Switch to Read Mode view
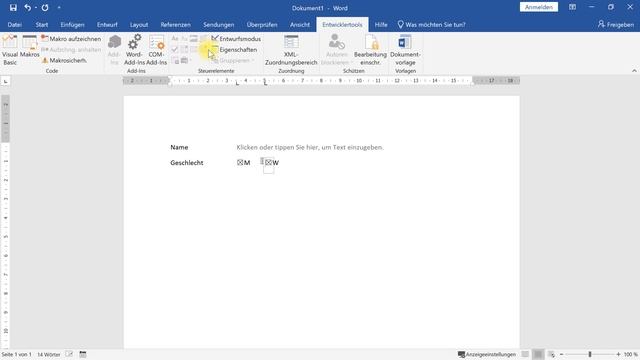The height and width of the screenshot is (360, 640). [x=525, y=354]
